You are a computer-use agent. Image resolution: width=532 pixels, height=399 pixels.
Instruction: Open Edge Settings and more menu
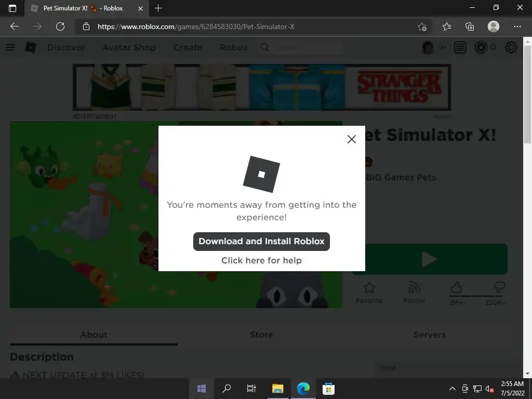pyautogui.click(x=517, y=26)
